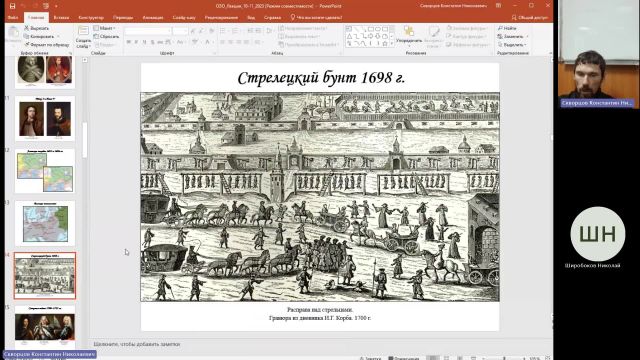The width and height of the screenshot is (640, 360).
Task: Click the Share (Общий доступ) button
Action: click(x=530, y=18)
